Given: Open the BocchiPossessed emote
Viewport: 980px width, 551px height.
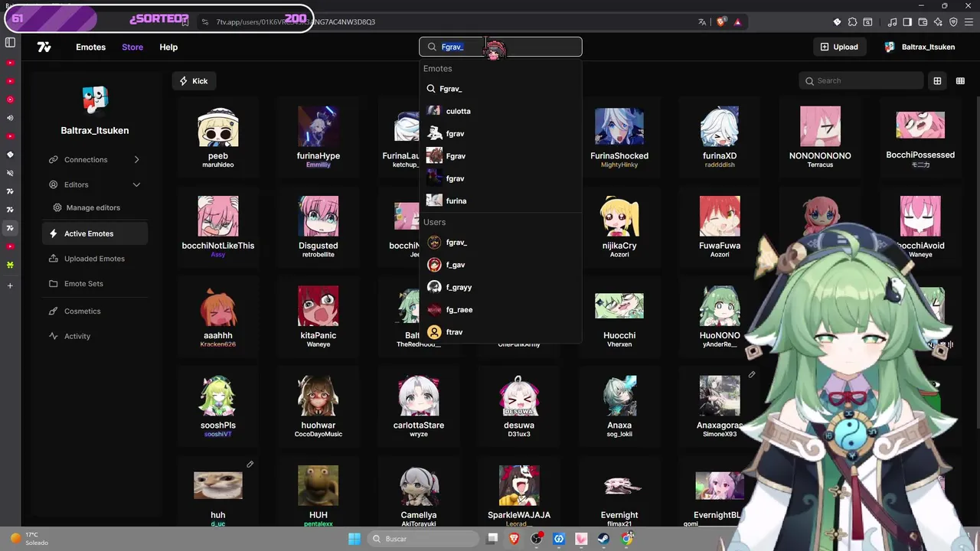Looking at the screenshot, I should pos(920,136).
